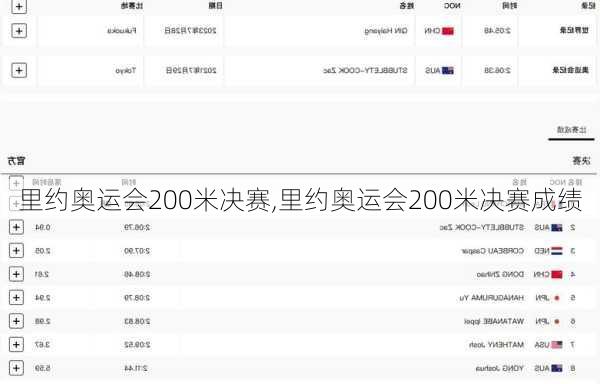
Task: Select time behind value 2.94
Action: 42,298
